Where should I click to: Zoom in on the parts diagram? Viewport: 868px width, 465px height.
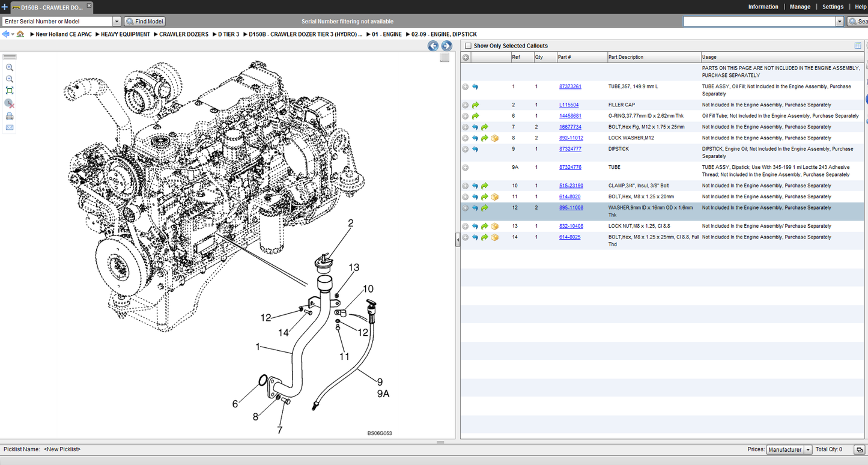10,68
